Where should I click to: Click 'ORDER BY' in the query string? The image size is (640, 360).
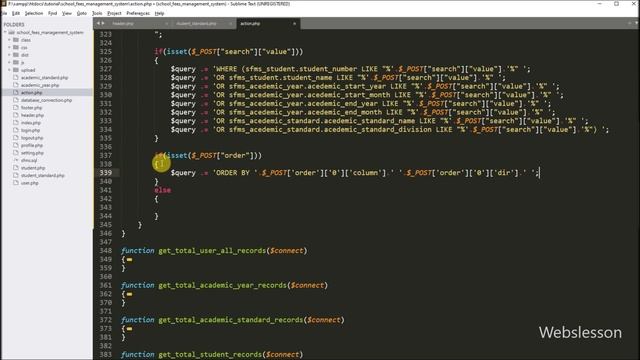point(233,173)
